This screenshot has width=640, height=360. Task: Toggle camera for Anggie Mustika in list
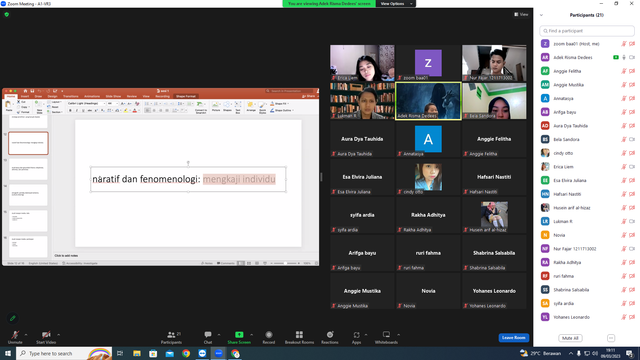coord(632,85)
